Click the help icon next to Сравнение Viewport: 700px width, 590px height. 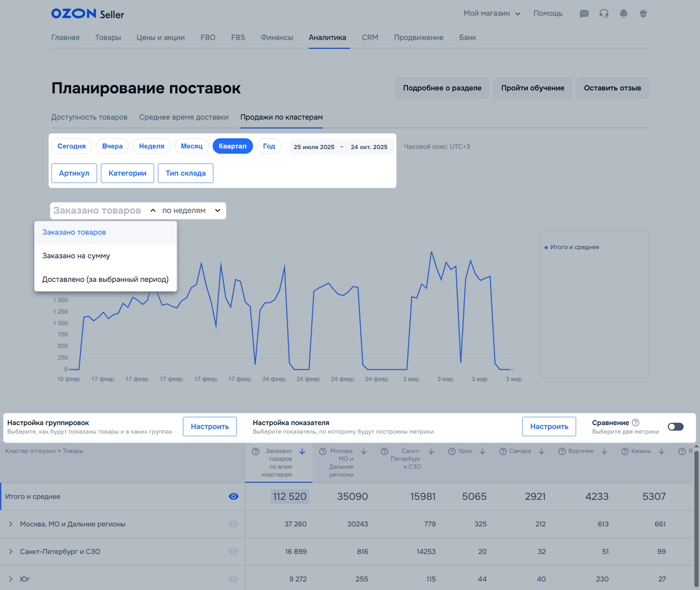636,423
